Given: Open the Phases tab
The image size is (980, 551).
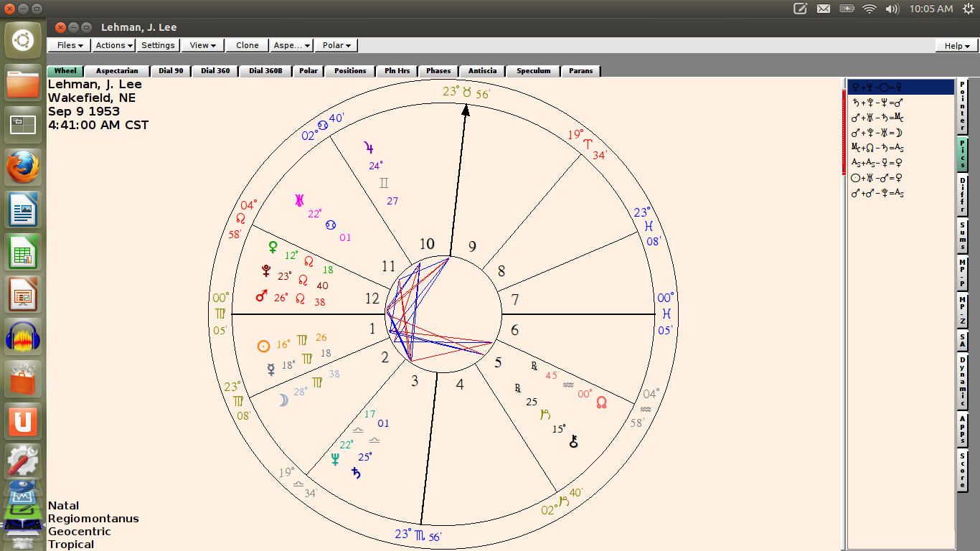Looking at the screenshot, I should [438, 70].
